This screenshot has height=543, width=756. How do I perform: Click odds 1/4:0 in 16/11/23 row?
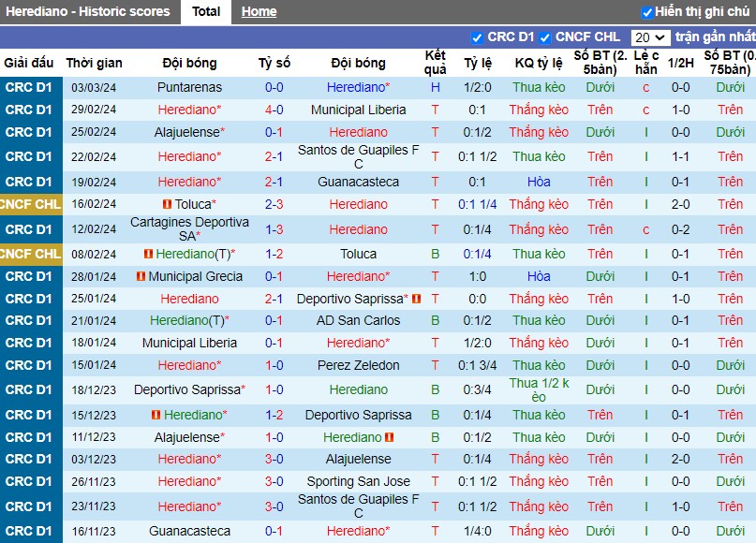(477, 531)
